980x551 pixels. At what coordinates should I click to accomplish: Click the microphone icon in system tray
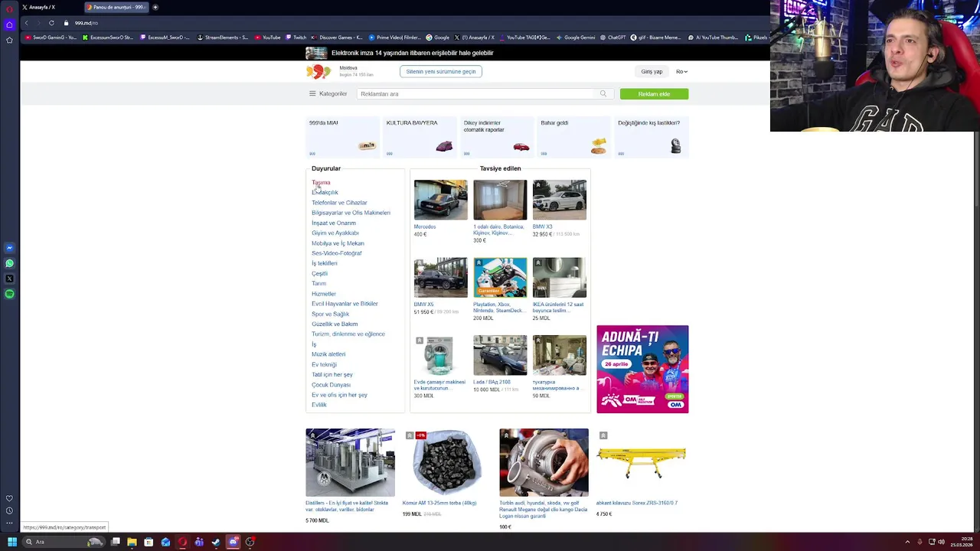920,542
